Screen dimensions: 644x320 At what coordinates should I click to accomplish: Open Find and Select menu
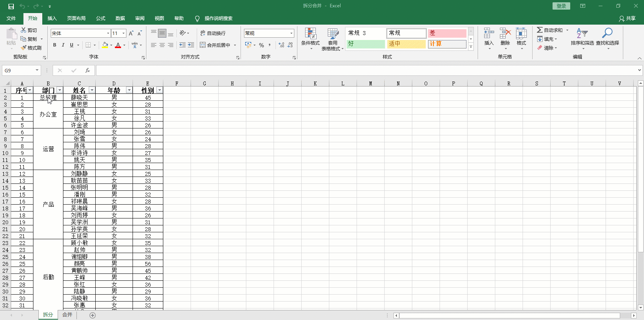pos(607,38)
